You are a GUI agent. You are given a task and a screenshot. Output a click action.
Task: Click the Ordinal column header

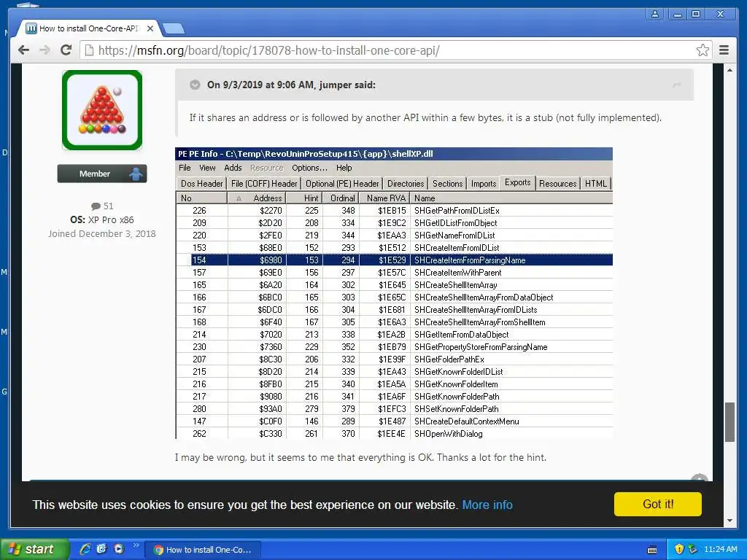(x=340, y=198)
